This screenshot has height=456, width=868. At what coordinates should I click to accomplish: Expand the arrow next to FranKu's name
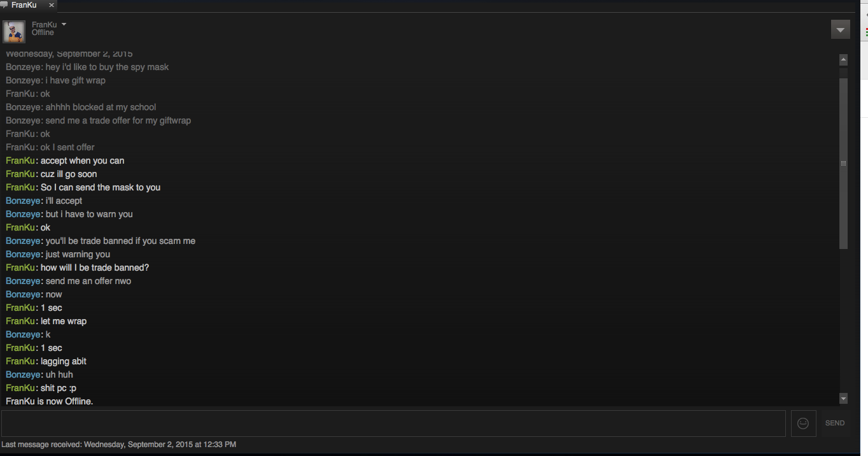pos(64,24)
